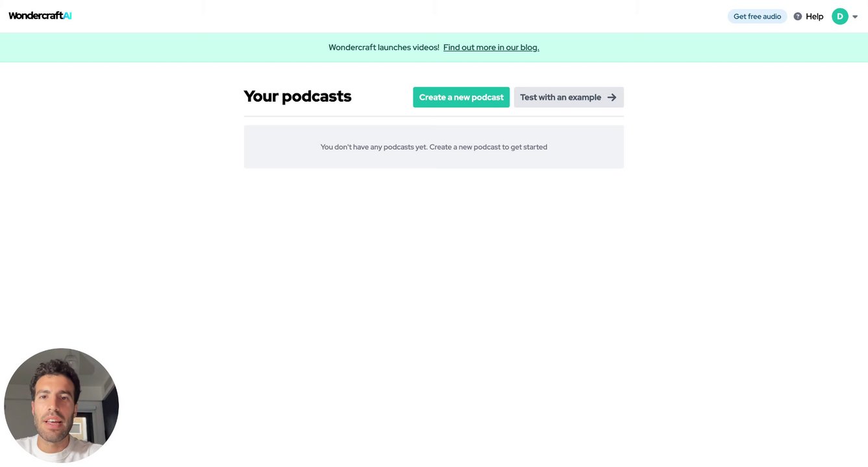Viewport: 868px width, 467px height.
Task: Open Find out more in our blog link
Action: tap(491, 47)
